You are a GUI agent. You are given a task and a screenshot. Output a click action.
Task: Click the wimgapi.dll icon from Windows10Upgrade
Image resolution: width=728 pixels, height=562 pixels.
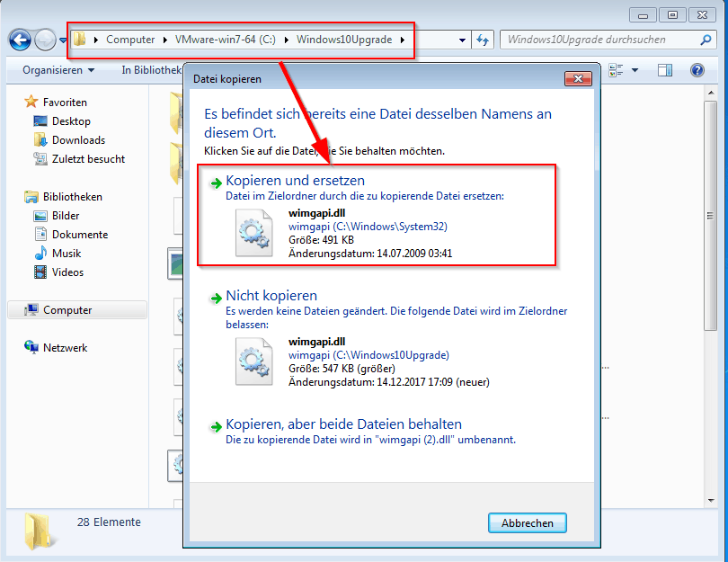pos(254,361)
